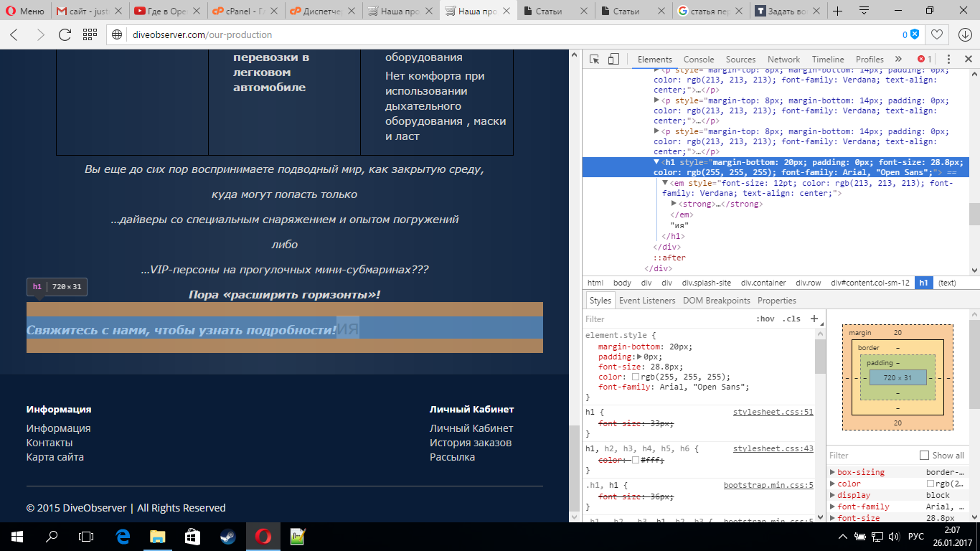Screen dimensions: 980x551
Task: Switch to the Sources tab
Action: point(740,60)
